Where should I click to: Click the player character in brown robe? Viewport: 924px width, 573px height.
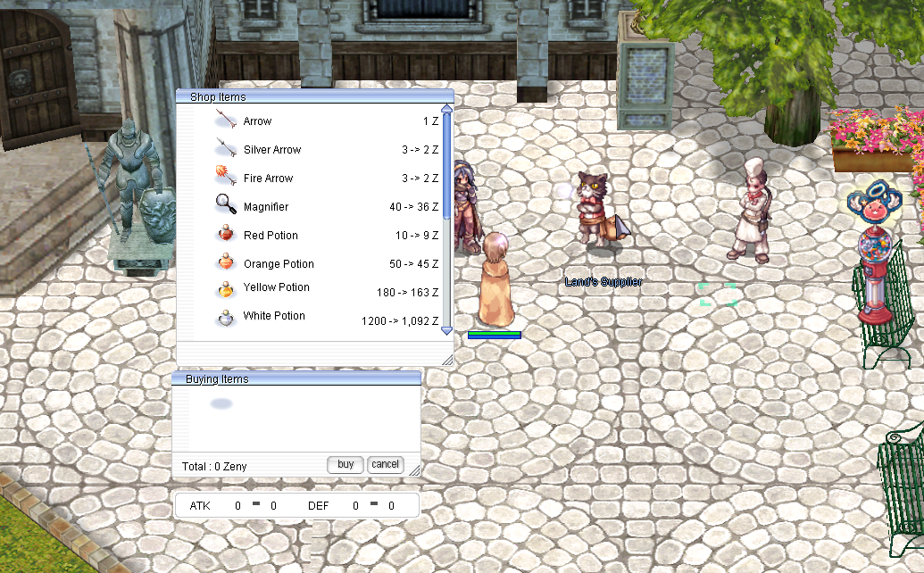click(495, 279)
